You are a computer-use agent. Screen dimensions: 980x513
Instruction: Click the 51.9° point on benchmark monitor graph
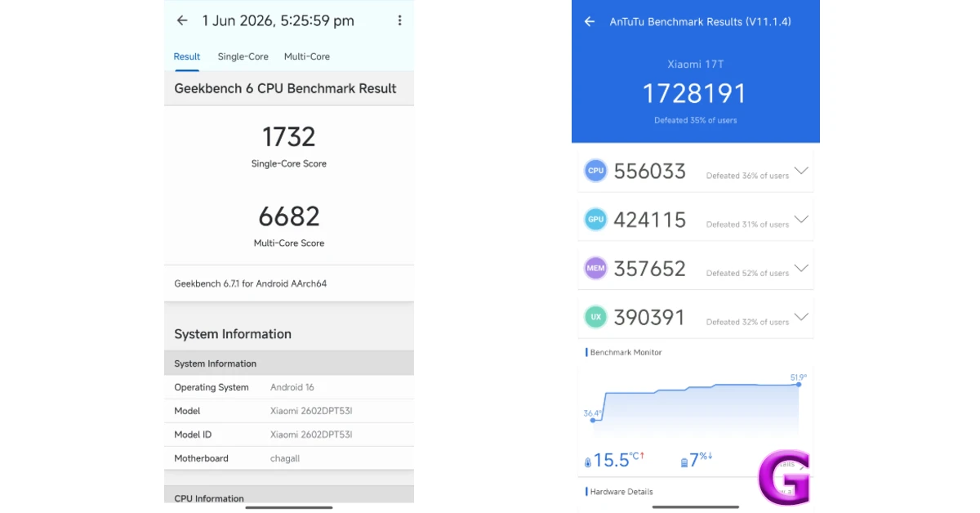[x=798, y=384]
